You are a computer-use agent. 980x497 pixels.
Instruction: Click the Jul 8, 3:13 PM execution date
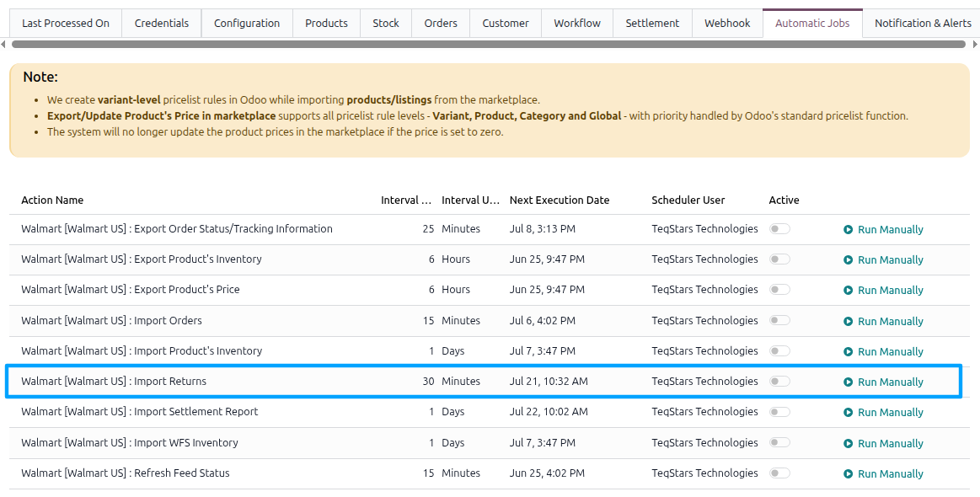543,229
